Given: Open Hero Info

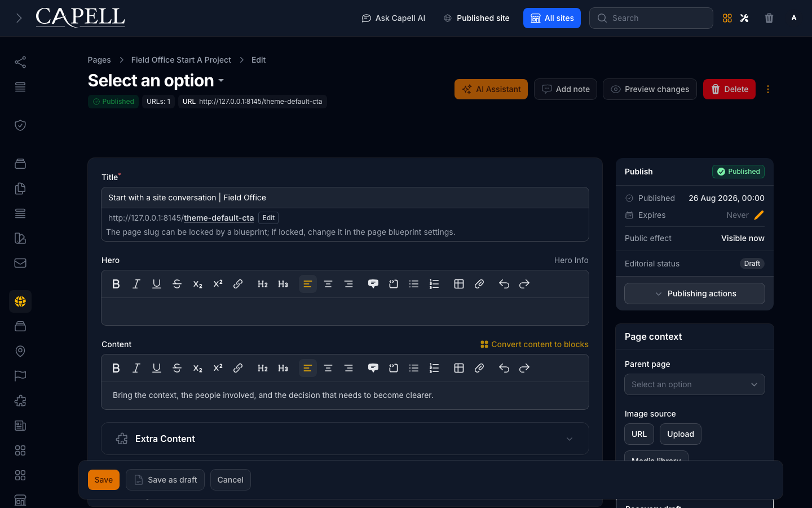Looking at the screenshot, I should click(571, 260).
